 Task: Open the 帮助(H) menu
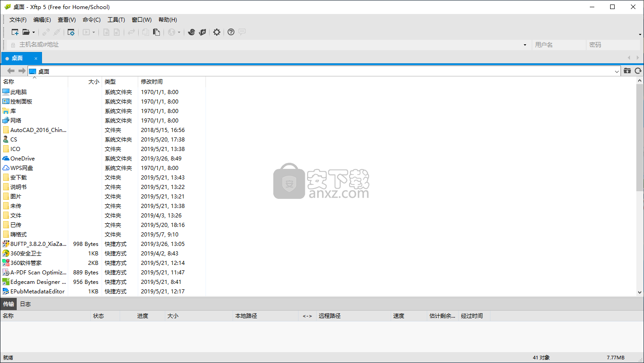click(168, 20)
